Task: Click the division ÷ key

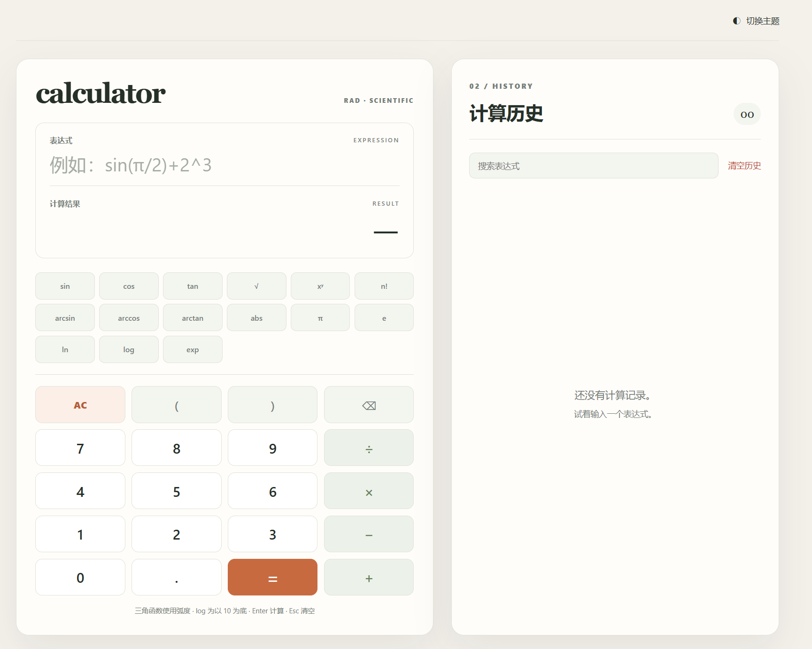Action: [369, 448]
